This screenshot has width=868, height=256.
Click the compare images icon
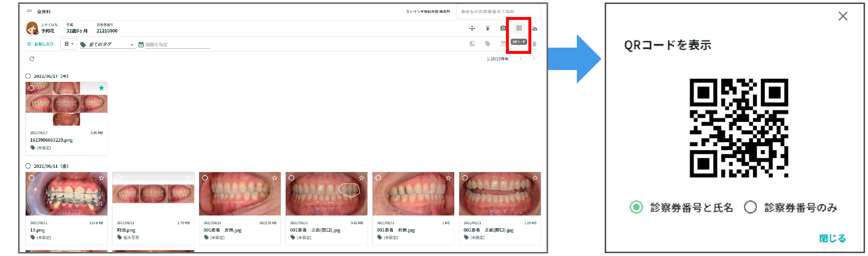tap(472, 44)
